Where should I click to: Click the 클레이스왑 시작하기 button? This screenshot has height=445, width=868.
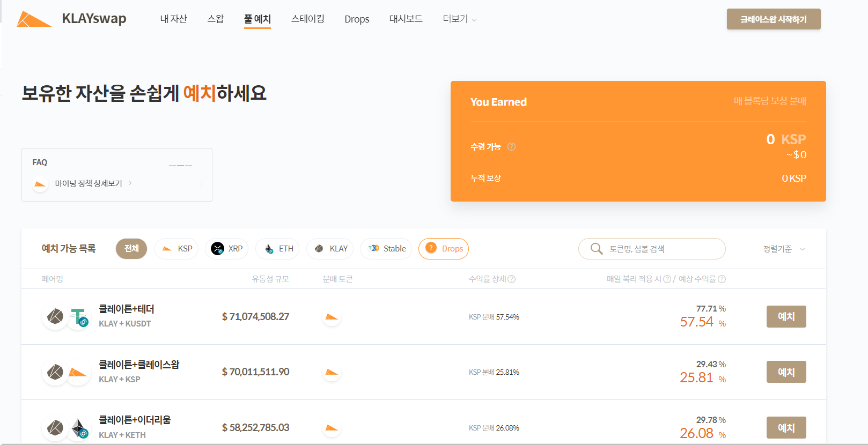(x=774, y=19)
